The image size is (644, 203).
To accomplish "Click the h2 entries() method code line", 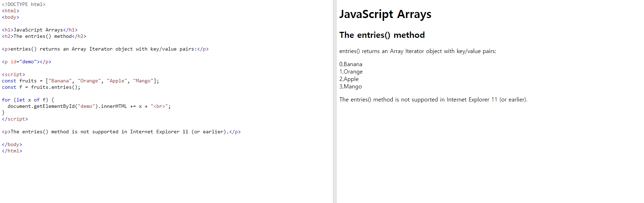I will (x=44, y=36).
